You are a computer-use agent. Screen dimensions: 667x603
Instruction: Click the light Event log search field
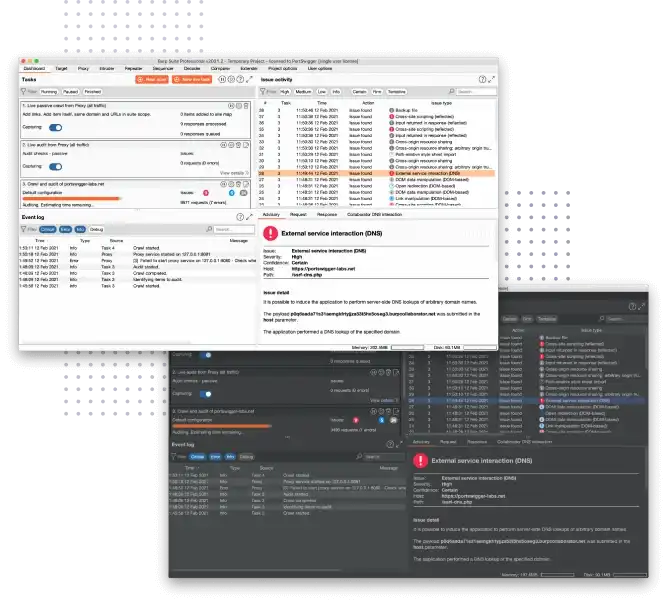point(234,230)
